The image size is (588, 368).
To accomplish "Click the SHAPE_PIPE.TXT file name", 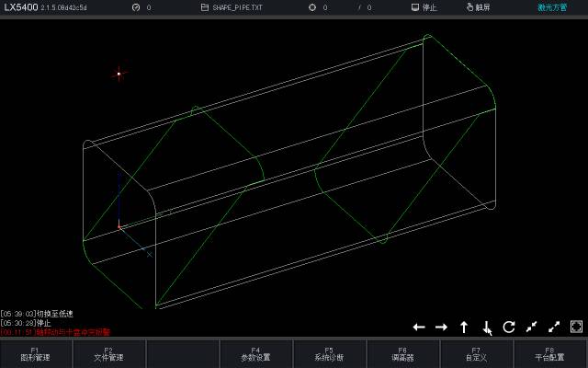I will (x=237, y=7).
